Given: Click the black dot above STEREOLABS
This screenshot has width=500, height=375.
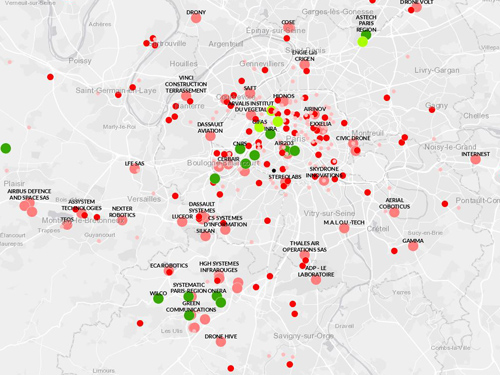Looking at the screenshot, I should point(274,171).
